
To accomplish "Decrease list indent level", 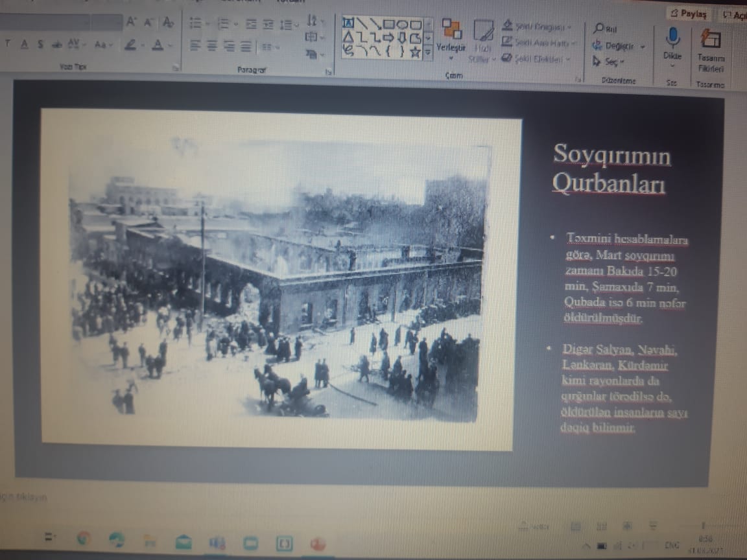I will click(x=251, y=24).
